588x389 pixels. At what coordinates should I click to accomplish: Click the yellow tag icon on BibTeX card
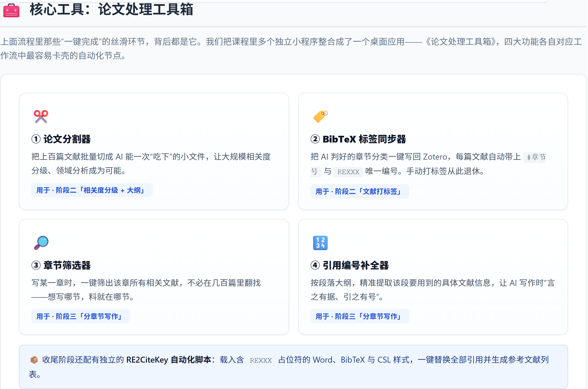point(320,116)
